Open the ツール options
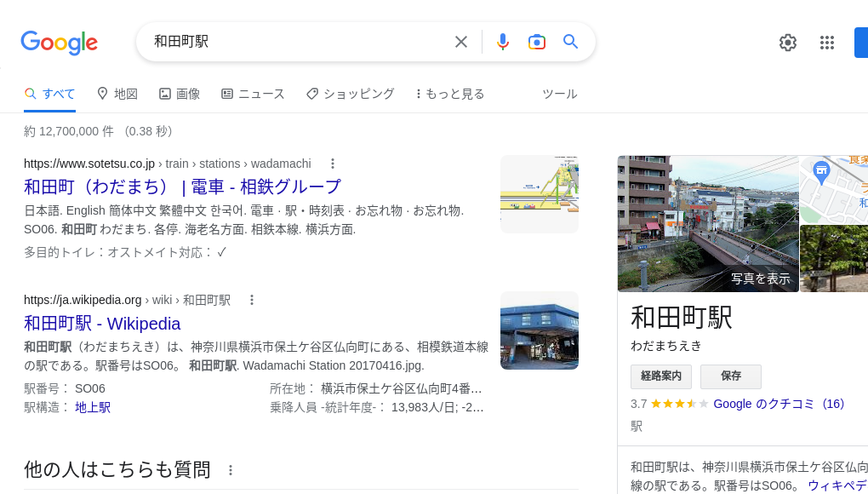Image resolution: width=868 pixels, height=494 pixels. [560, 94]
